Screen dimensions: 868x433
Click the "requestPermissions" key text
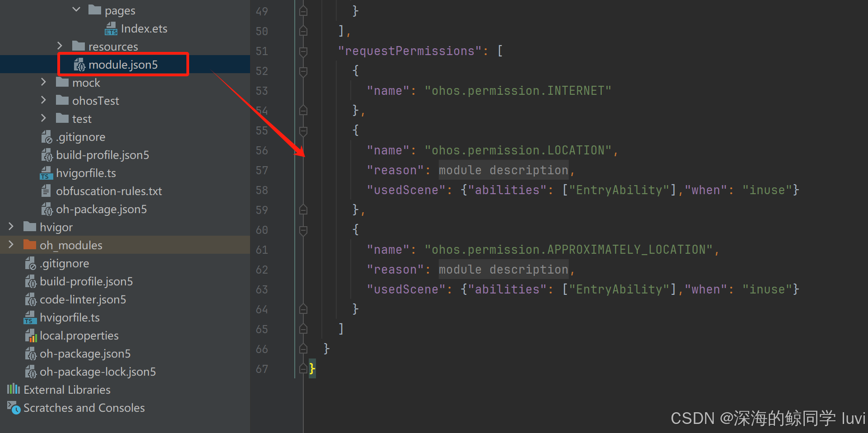coord(410,51)
